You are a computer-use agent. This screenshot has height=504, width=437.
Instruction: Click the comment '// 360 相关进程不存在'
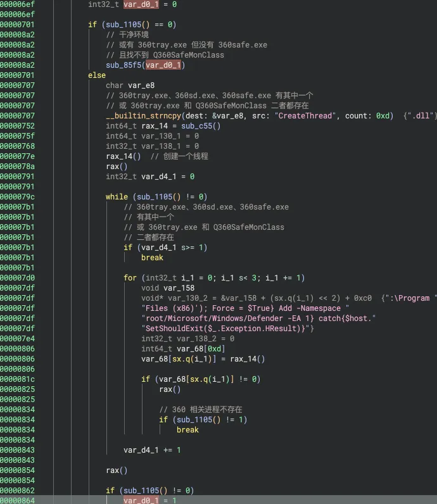point(201,410)
